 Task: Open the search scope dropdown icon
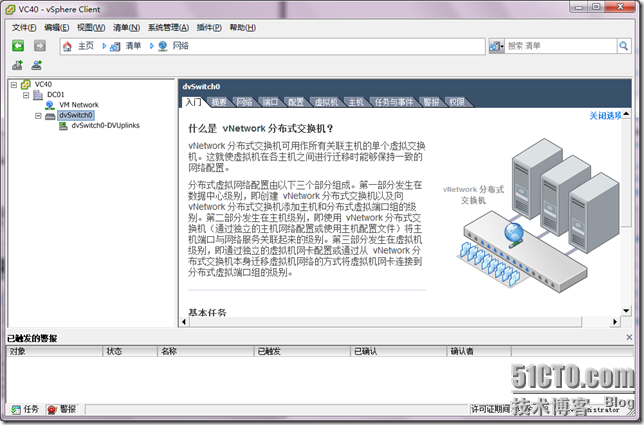pos(496,46)
